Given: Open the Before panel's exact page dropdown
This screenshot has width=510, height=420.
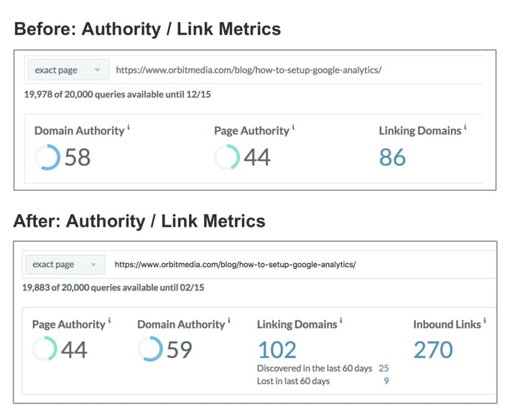Looking at the screenshot, I should [69, 70].
